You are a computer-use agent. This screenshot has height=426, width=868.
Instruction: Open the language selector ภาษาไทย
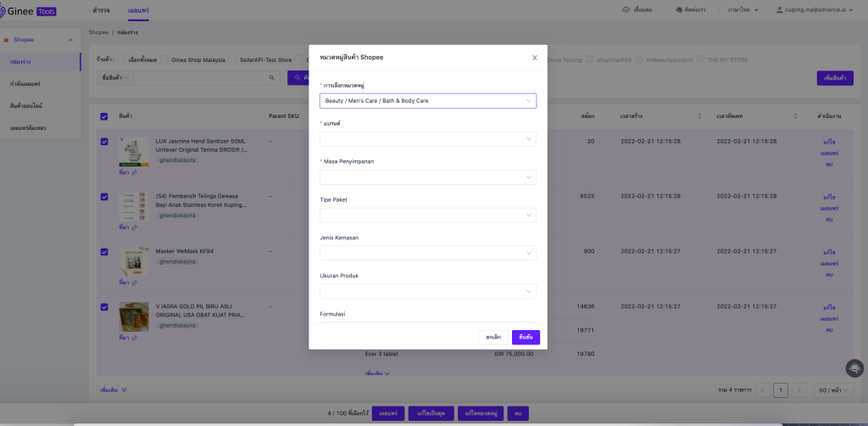point(743,10)
